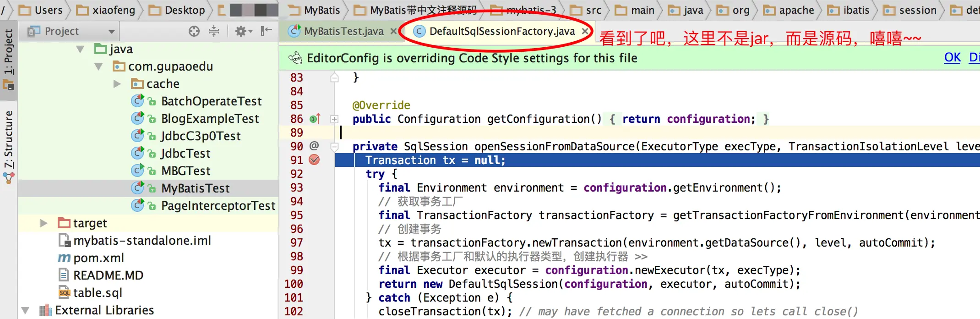This screenshot has width=980, height=319.
Task: Click the @ gutter marker on line 90
Action: click(x=314, y=146)
